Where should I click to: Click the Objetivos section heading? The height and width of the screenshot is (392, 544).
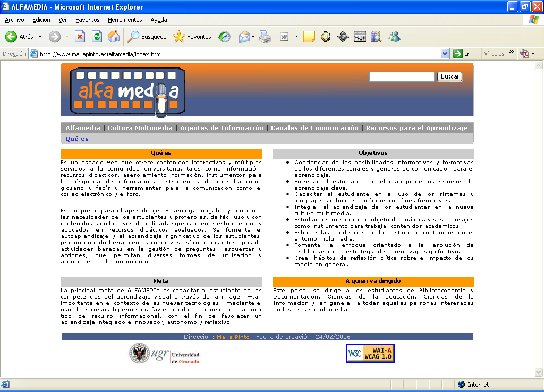pos(373,153)
